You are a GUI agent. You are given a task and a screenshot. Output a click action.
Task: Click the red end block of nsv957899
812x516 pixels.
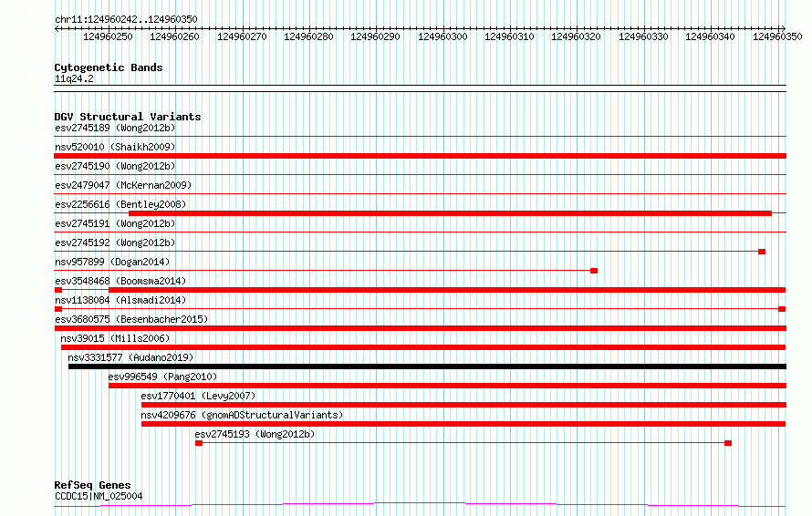594,271
